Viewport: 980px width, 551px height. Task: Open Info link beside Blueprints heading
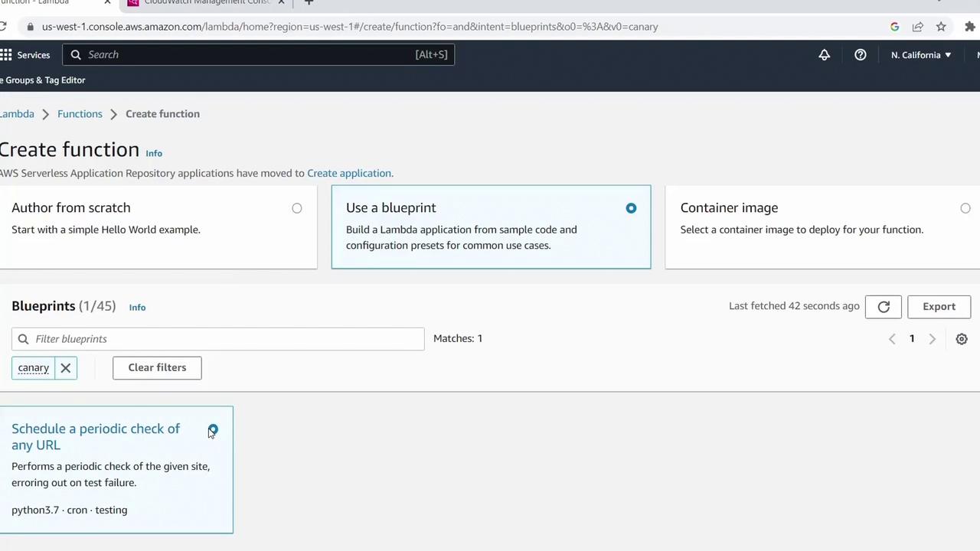point(137,308)
